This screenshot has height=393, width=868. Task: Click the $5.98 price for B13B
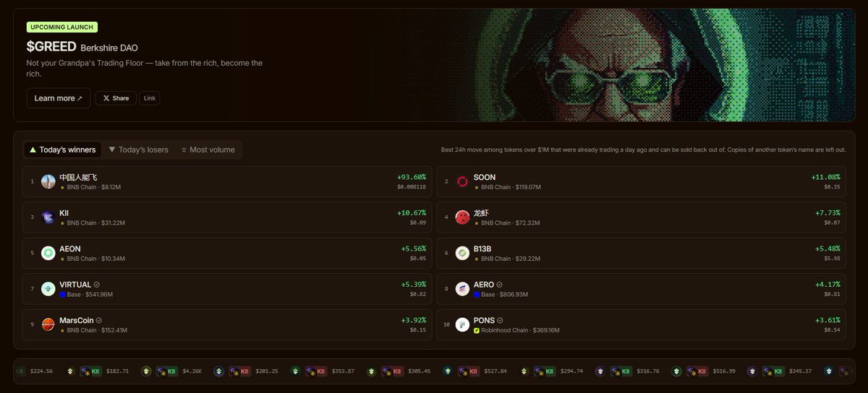pyautogui.click(x=833, y=259)
